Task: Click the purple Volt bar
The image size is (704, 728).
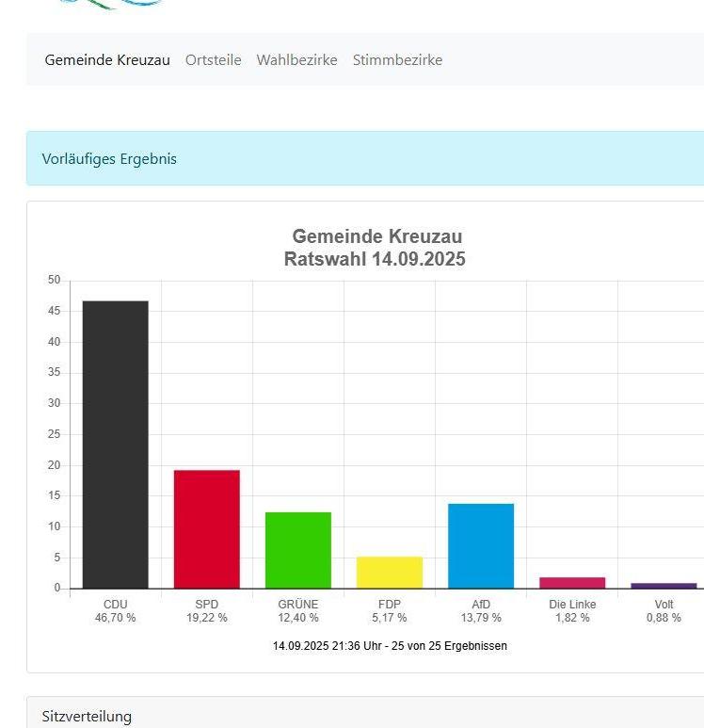Action: point(663,586)
